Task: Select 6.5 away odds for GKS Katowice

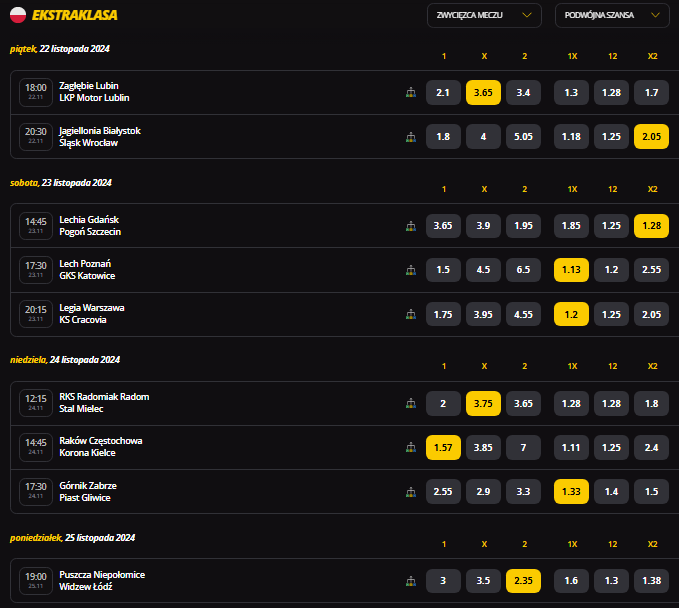Action: tap(523, 270)
